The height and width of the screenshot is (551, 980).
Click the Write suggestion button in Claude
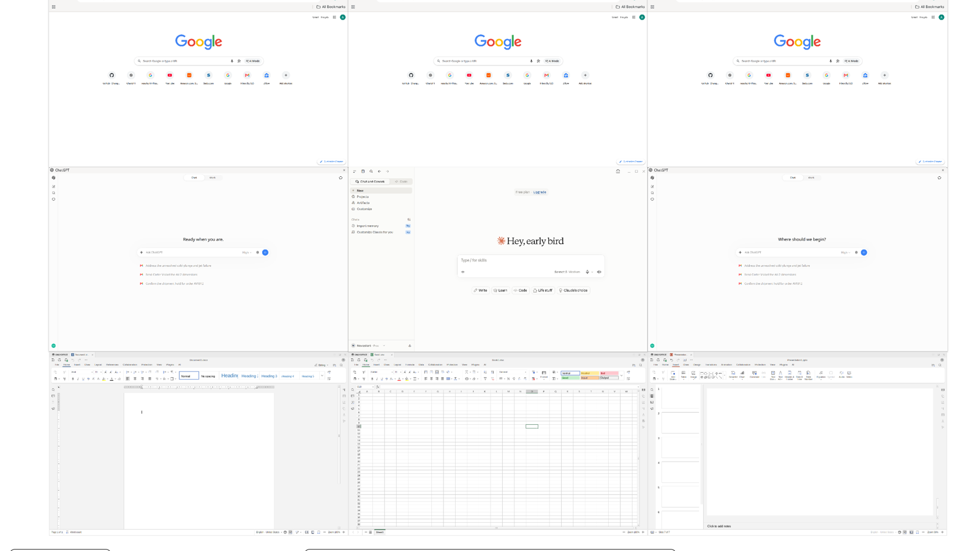click(x=481, y=290)
